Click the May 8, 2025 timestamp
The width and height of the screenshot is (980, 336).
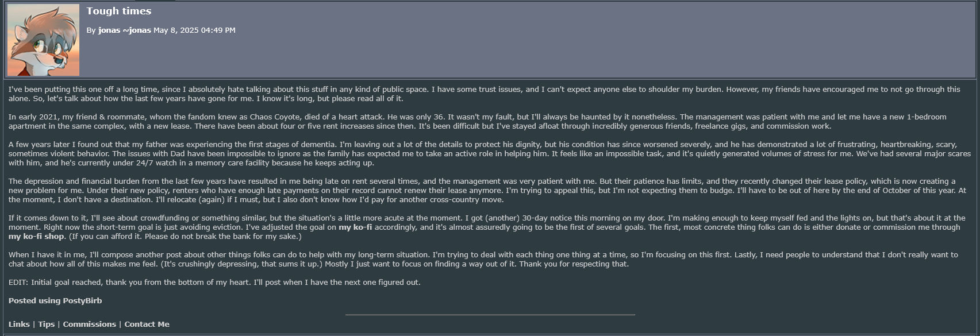pos(194,30)
